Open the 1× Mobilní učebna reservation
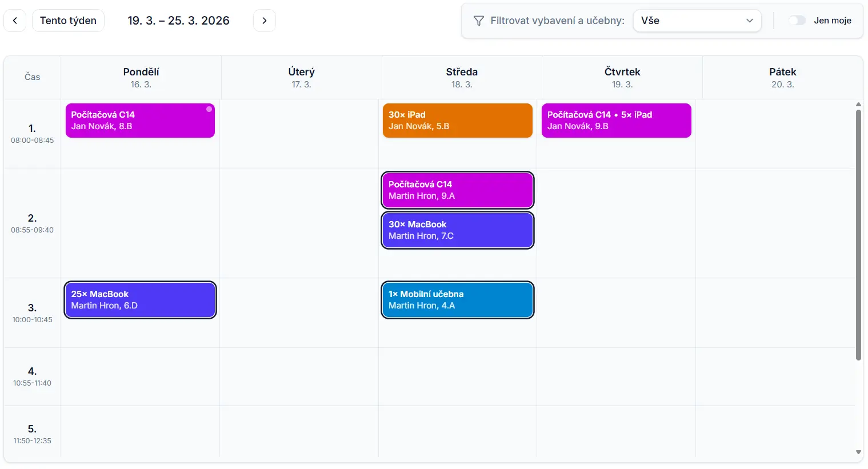This screenshot has width=868, height=469. (x=457, y=300)
